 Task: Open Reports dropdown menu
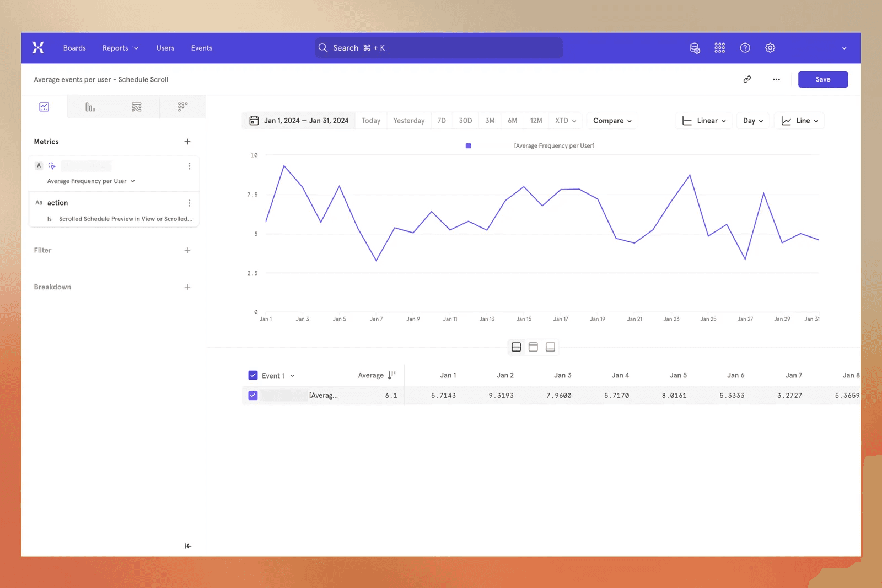coord(120,48)
